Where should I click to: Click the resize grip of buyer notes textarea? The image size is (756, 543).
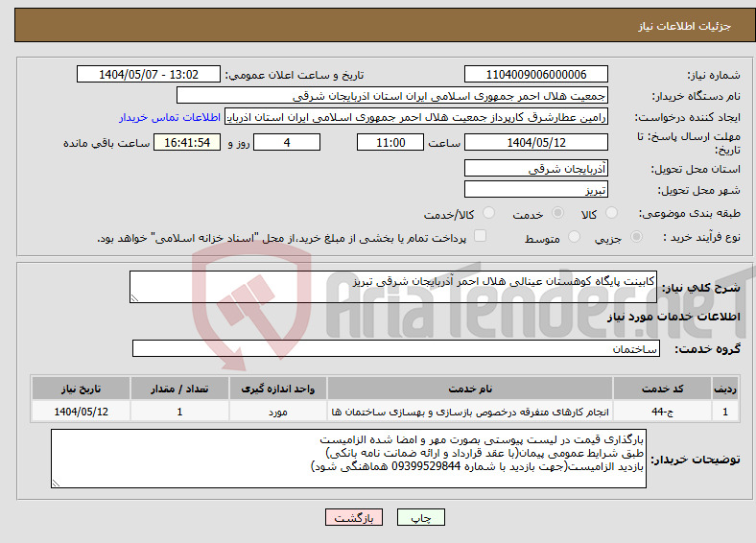[x=56, y=484]
